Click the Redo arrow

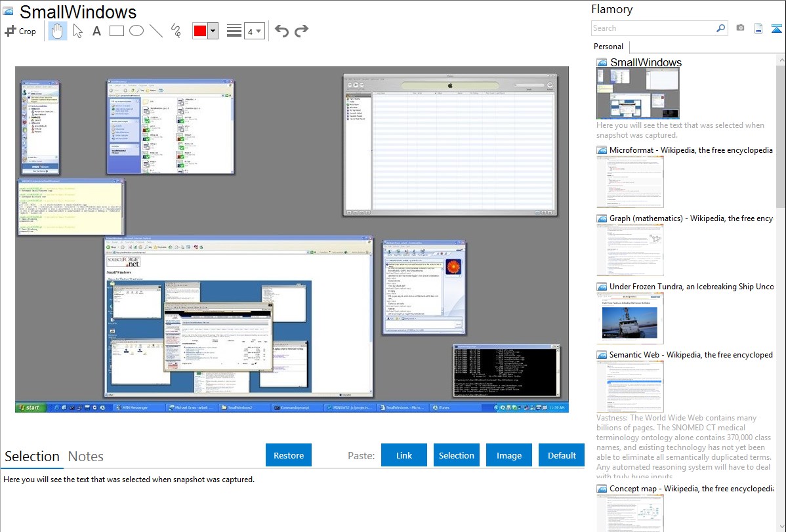pos(301,31)
